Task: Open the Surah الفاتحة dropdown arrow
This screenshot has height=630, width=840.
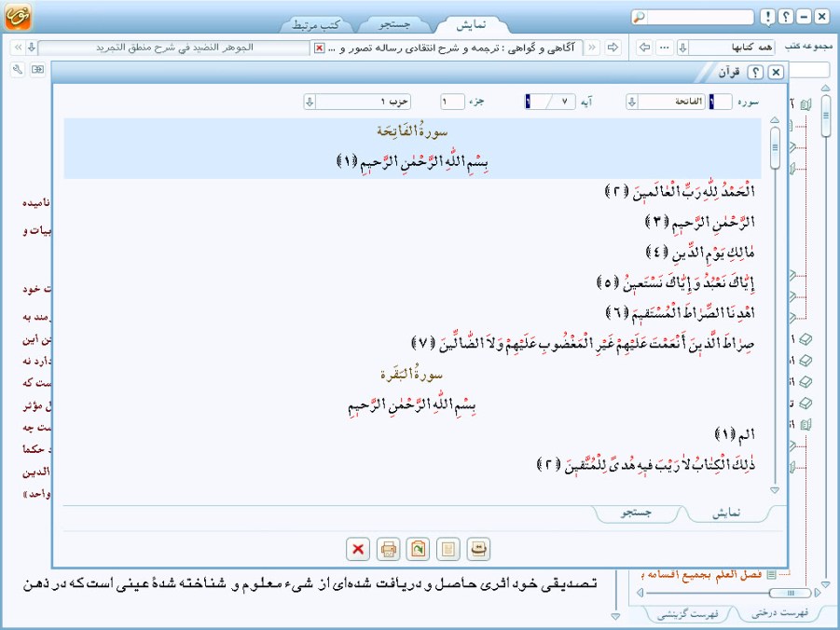Action: (631, 102)
